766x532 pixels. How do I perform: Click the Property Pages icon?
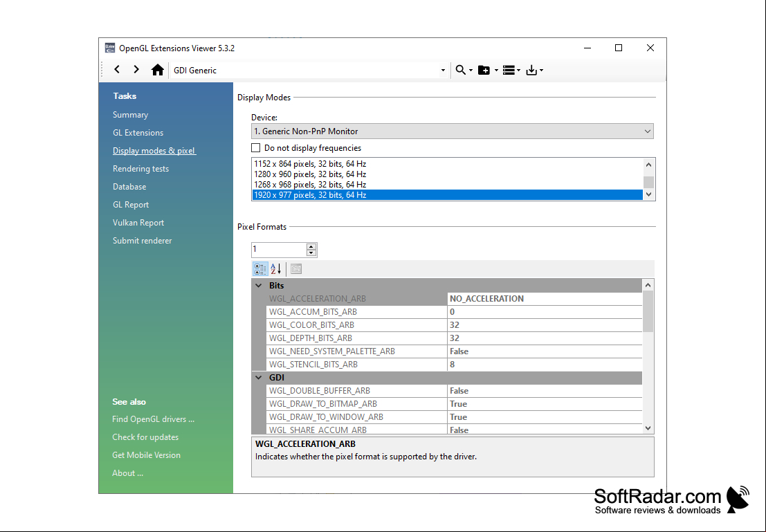[x=296, y=268]
